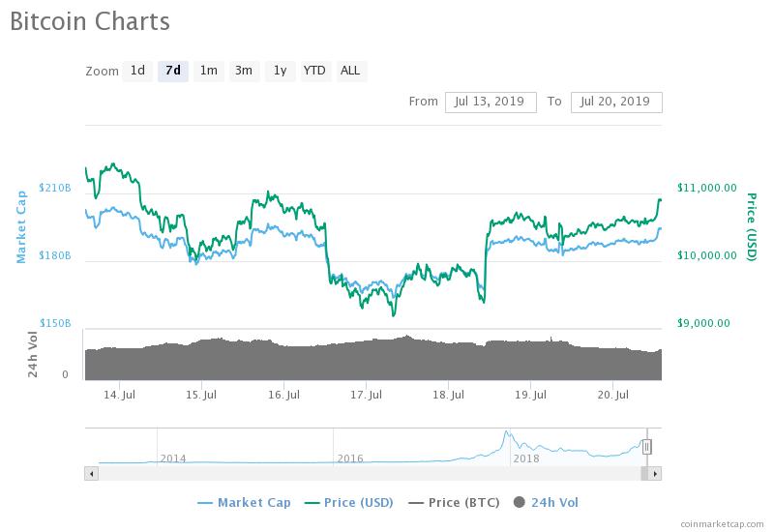Set zoom range to 1y

pyautogui.click(x=279, y=71)
